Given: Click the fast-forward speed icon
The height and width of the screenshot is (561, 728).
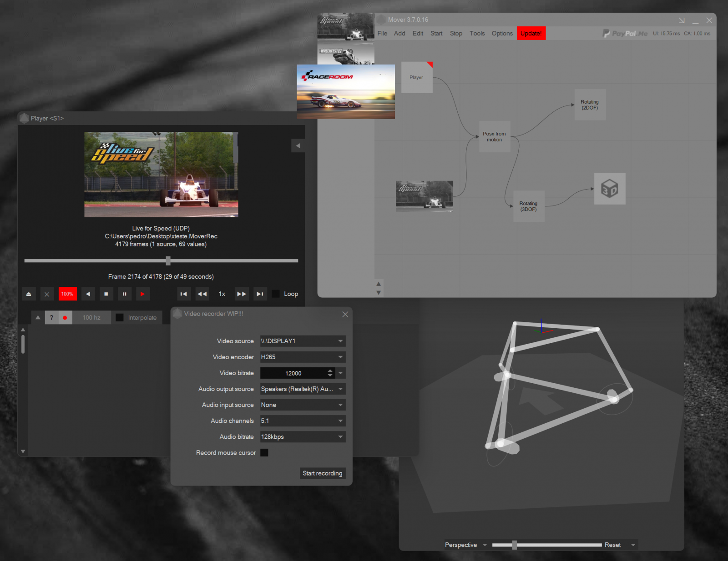Looking at the screenshot, I should (x=241, y=294).
